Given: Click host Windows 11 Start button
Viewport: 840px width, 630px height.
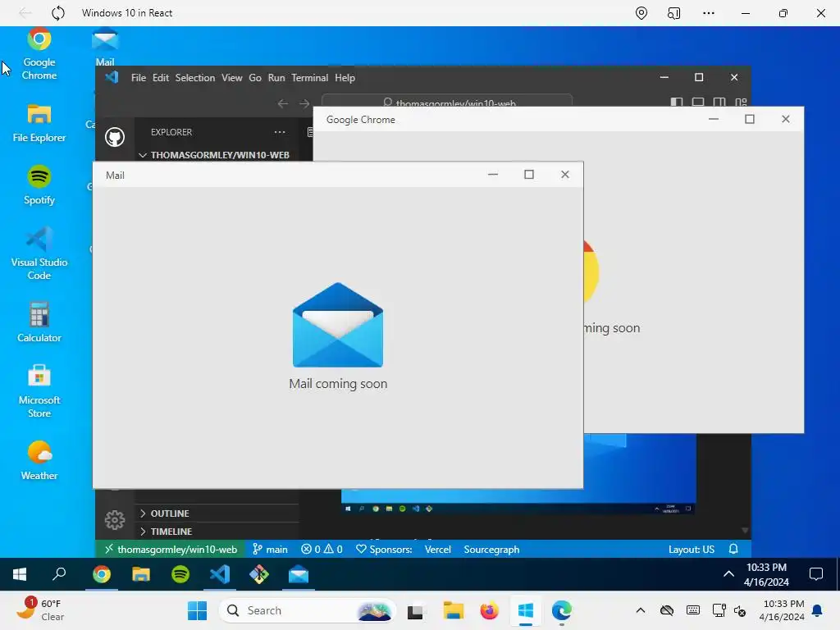Looking at the screenshot, I should 197,610.
